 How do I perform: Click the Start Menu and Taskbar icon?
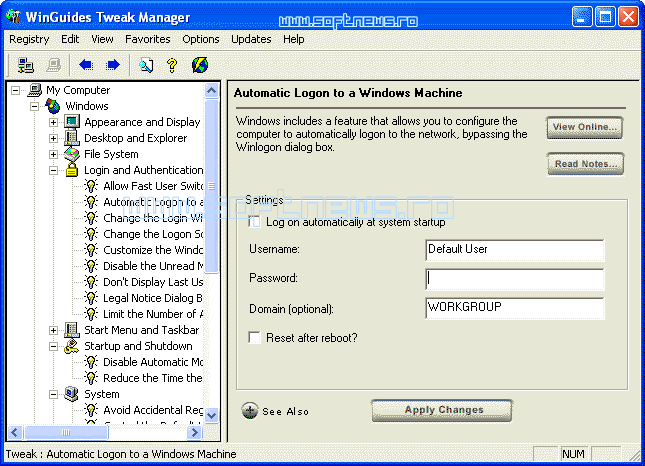click(72, 330)
